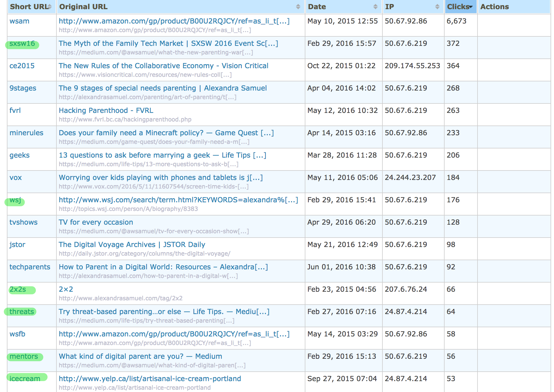Open 'What kind of digital parent are you?' link
The image size is (554, 392).
[x=140, y=356]
